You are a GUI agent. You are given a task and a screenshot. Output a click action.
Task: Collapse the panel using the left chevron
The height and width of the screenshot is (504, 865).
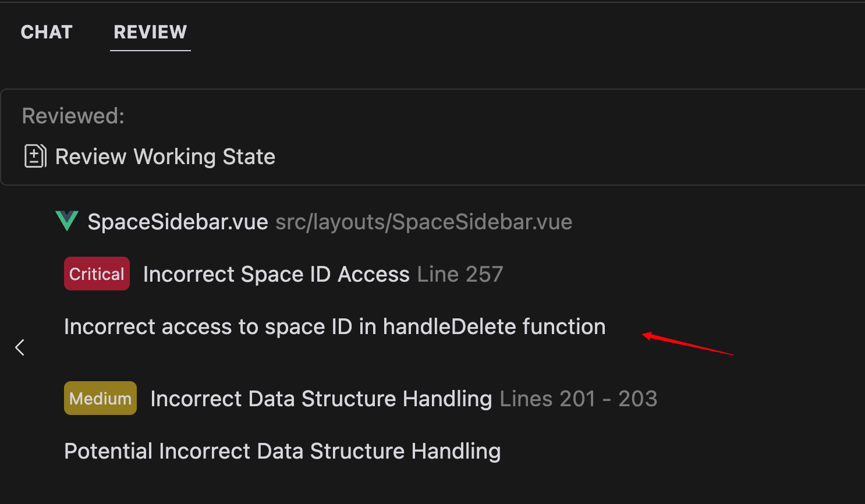tap(19, 347)
